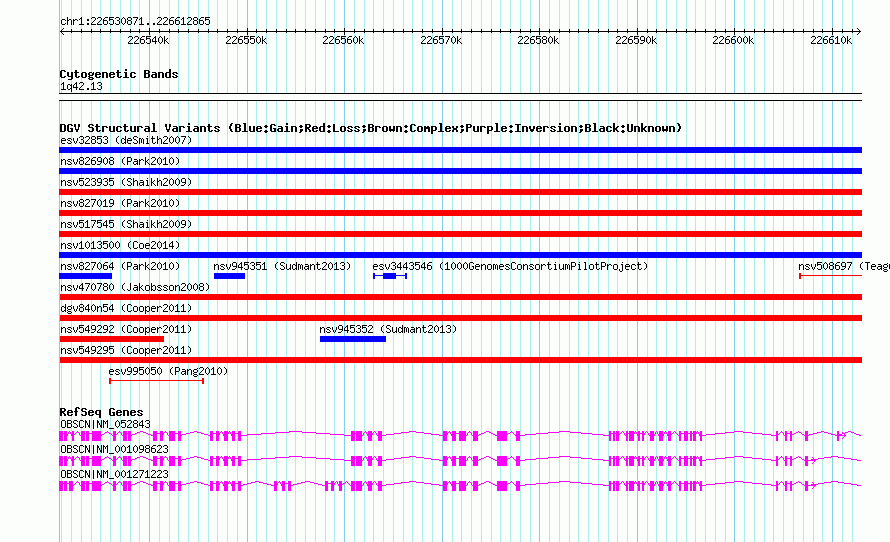
Task: Click the 226580k ruler tick label
Action: [538, 40]
